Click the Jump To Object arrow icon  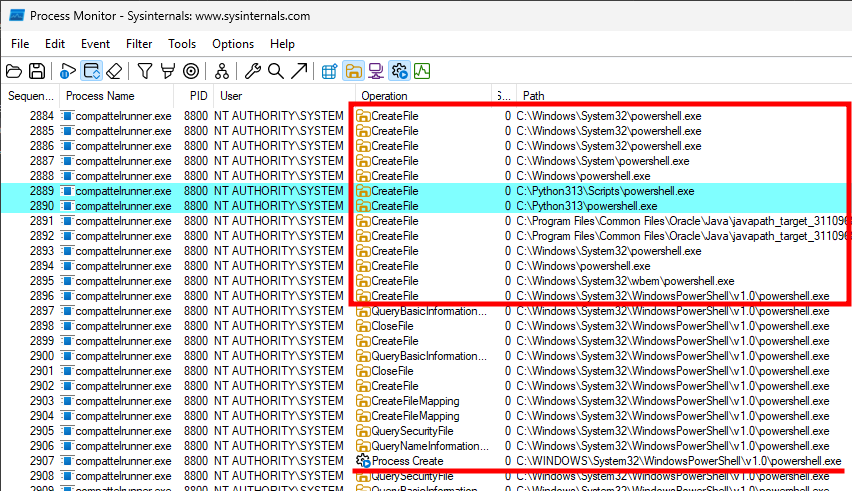299,71
